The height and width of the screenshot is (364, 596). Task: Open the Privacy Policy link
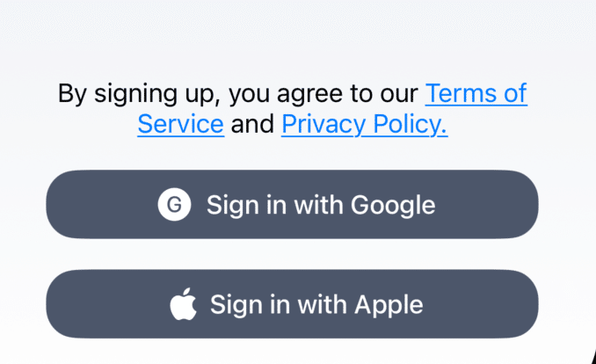tap(365, 124)
